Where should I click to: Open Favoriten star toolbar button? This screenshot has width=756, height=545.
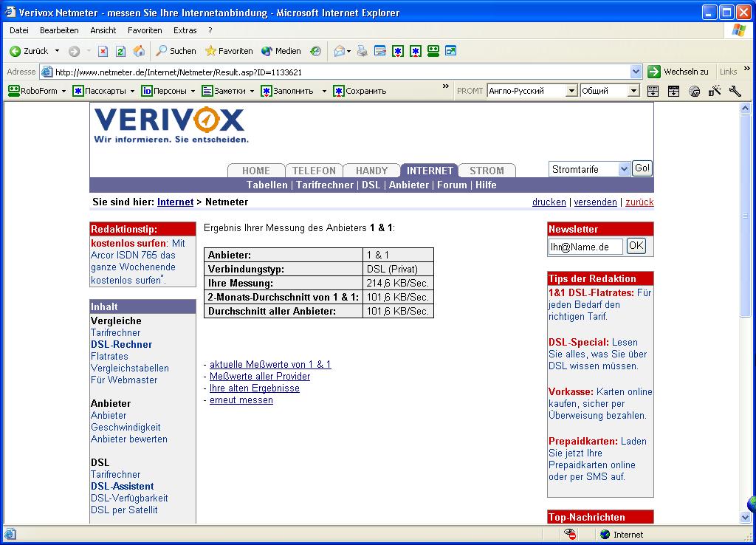pos(229,51)
